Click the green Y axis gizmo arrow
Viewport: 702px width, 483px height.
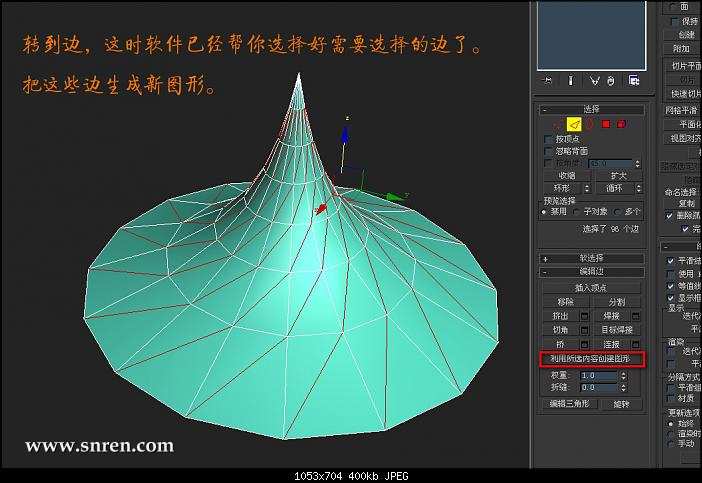(x=394, y=197)
